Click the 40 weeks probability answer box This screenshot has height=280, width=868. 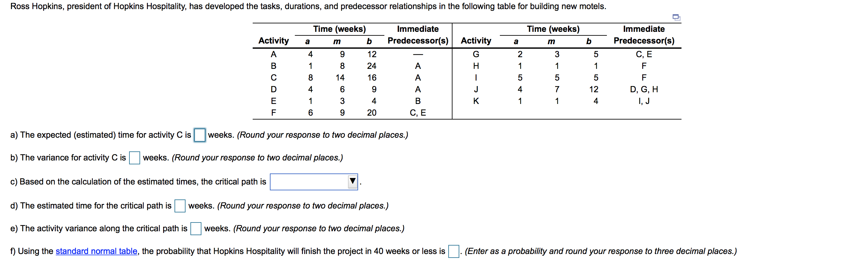tap(453, 251)
